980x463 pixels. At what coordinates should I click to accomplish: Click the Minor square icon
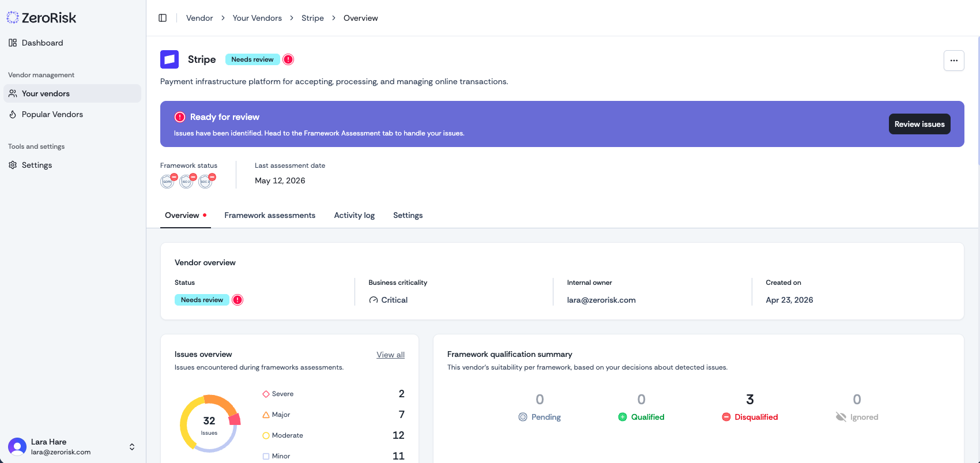[x=266, y=456]
